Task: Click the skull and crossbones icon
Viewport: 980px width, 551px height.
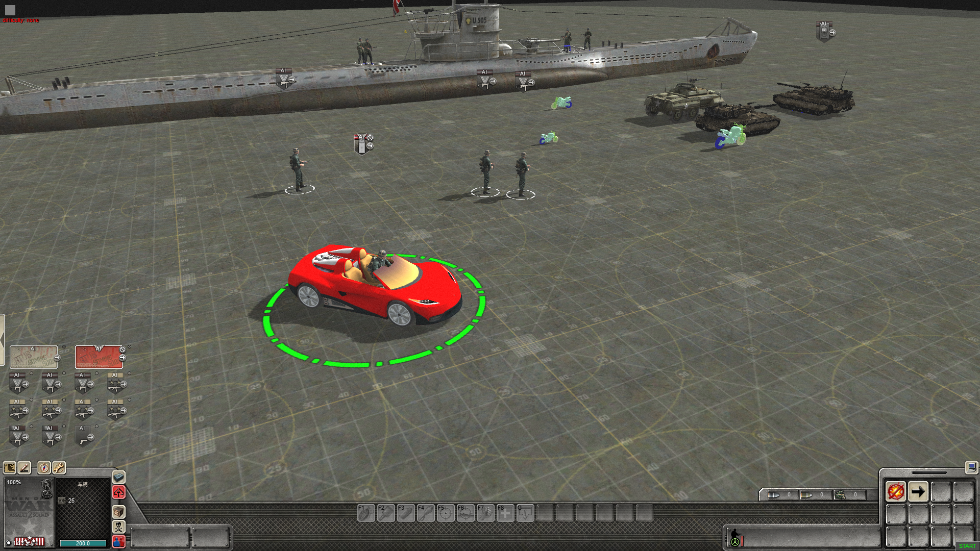Action: [x=118, y=526]
